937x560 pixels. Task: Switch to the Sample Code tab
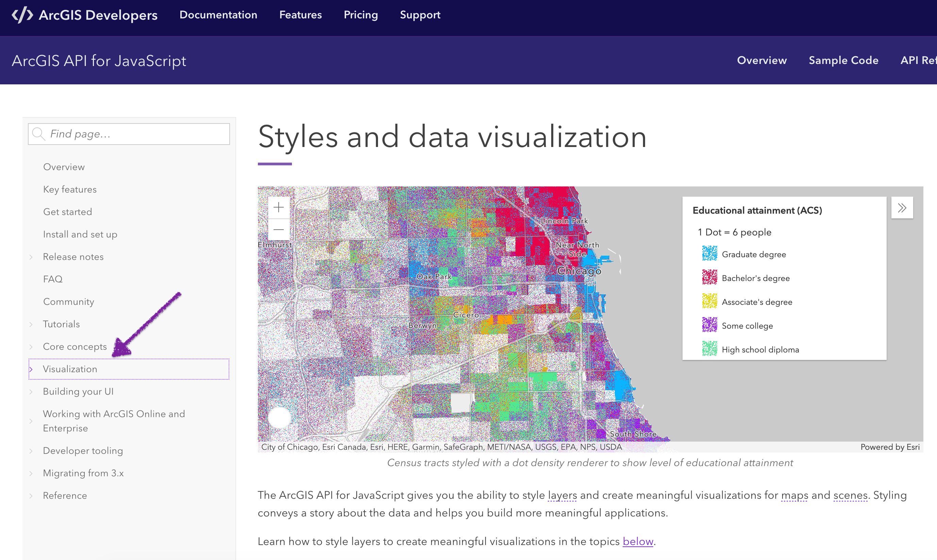coord(844,60)
